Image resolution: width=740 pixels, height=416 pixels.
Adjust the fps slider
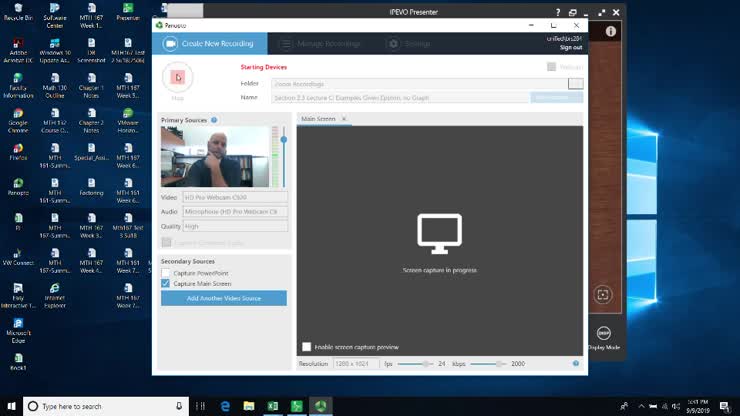point(425,364)
